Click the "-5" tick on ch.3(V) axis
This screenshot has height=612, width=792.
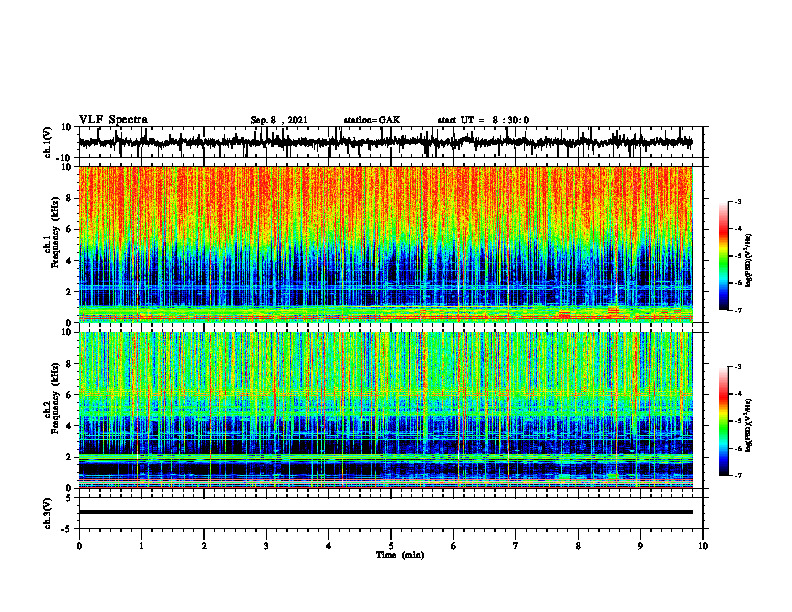pyautogui.click(x=67, y=529)
